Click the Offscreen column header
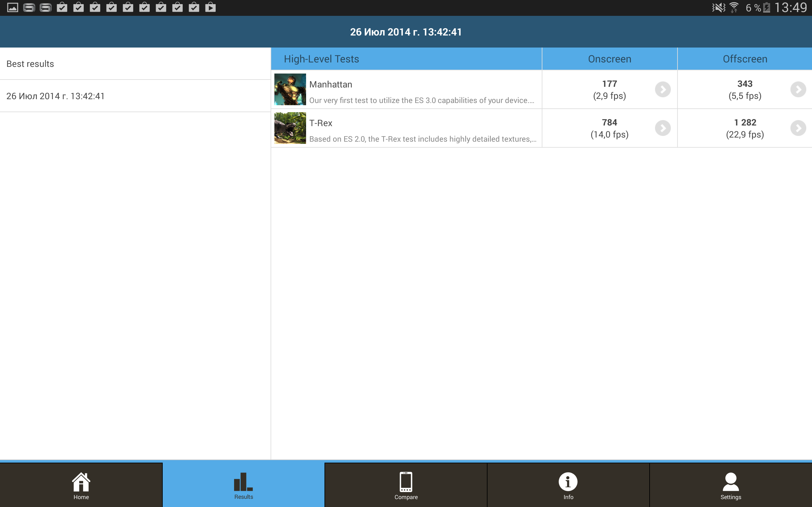The image size is (812, 507). 744,59
